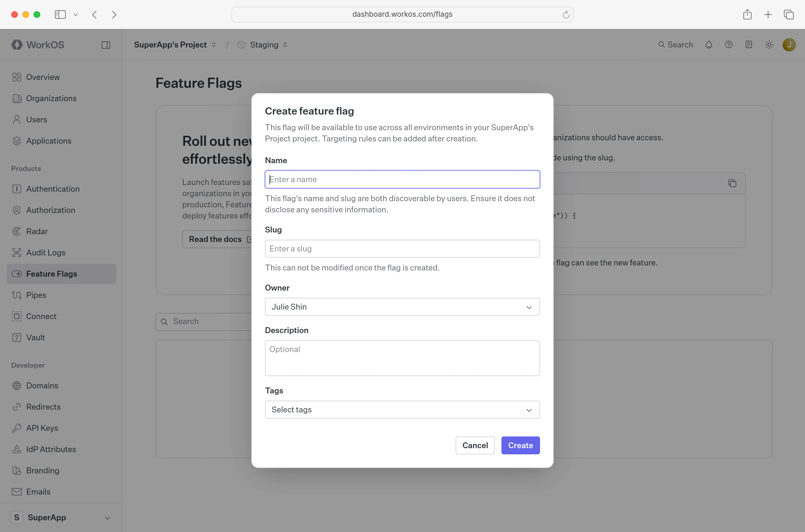
Task: Click the Create button
Action: point(520,445)
